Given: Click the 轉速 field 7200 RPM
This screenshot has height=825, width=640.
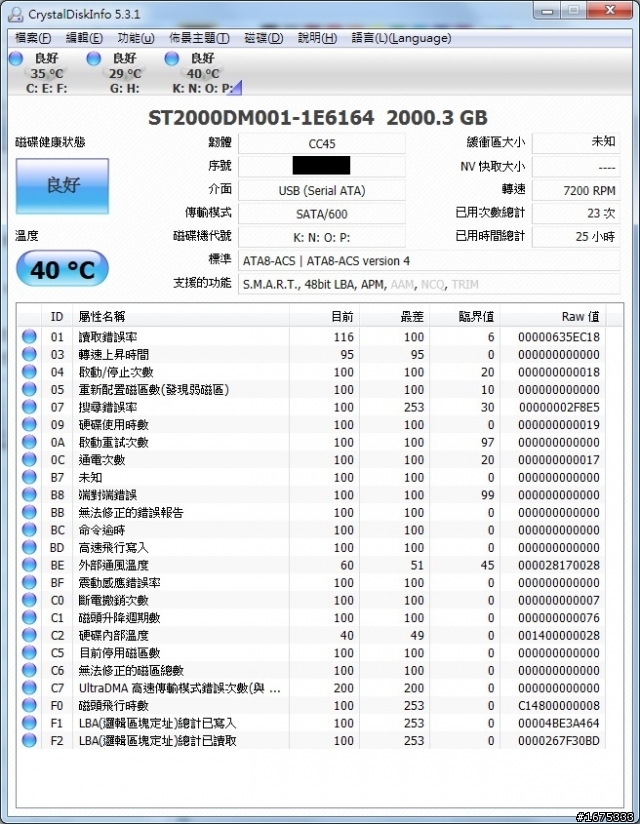Looking at the screenshot, I should click(x=576, y=190).
